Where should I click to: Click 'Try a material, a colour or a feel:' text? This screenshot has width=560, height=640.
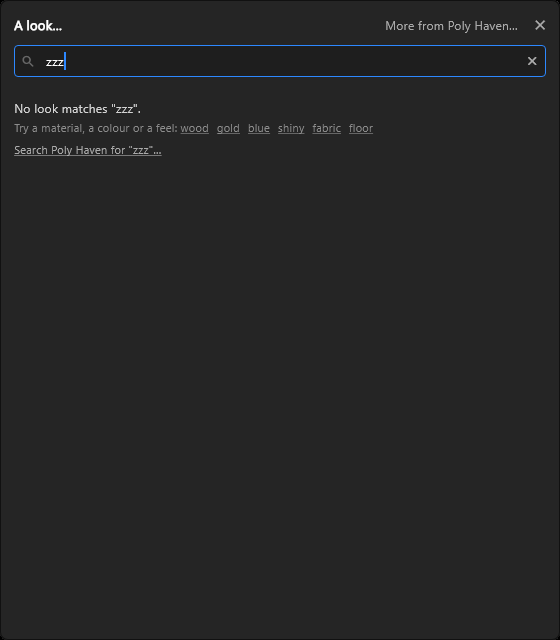click(x=96, y=128)
